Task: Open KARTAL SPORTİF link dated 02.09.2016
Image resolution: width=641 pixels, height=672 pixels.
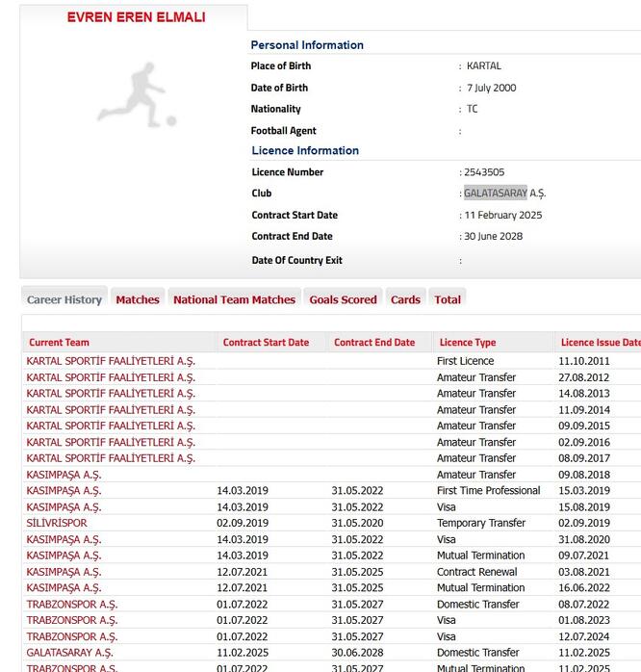Action: (x=111, y=442)
